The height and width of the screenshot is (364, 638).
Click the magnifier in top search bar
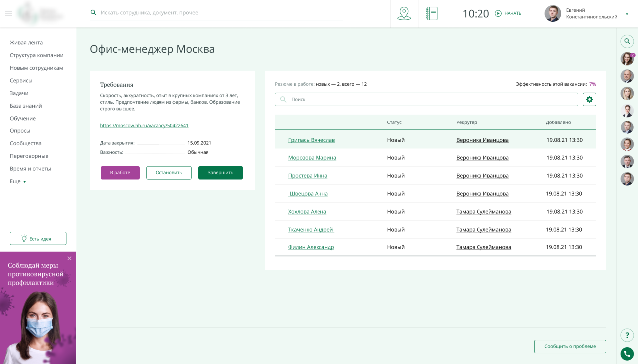click(x=93, y=13)
